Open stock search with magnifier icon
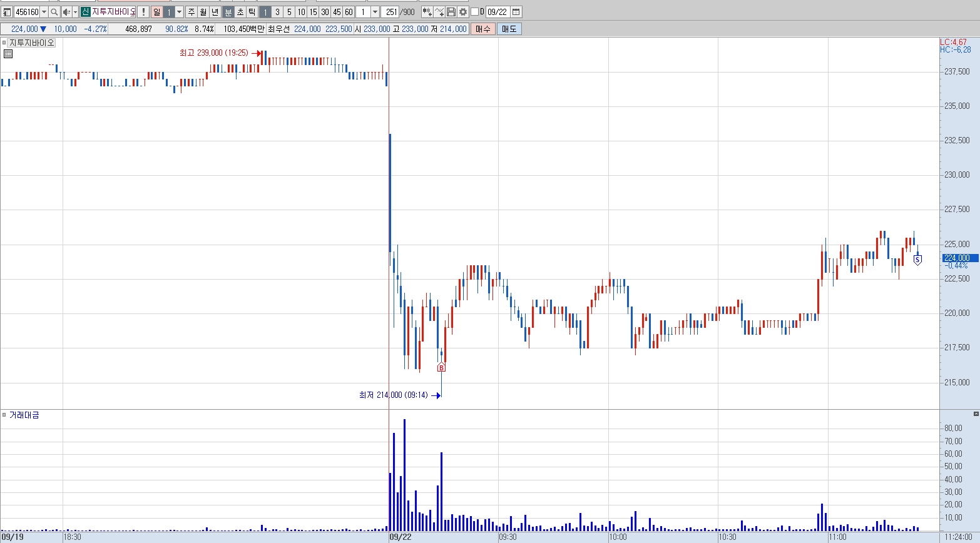Image resolution: width=980 pixels, height=543 pixels. tap(54, 12)
